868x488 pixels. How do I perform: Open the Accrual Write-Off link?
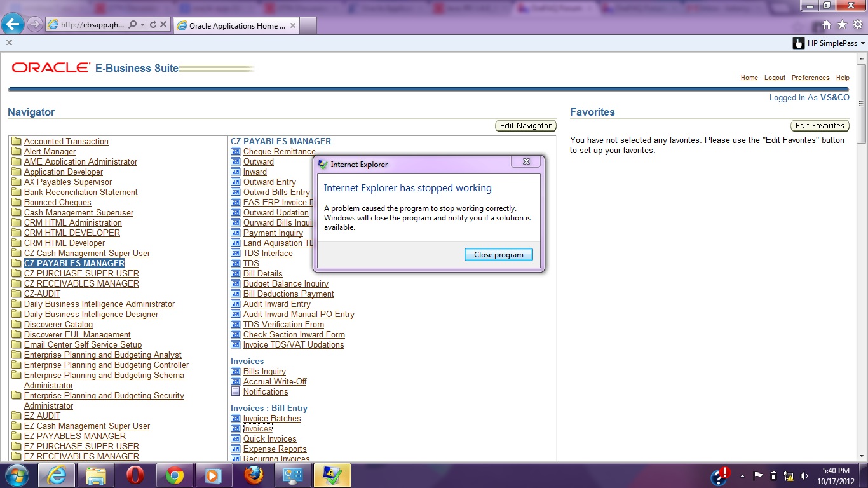coord(275,381)
